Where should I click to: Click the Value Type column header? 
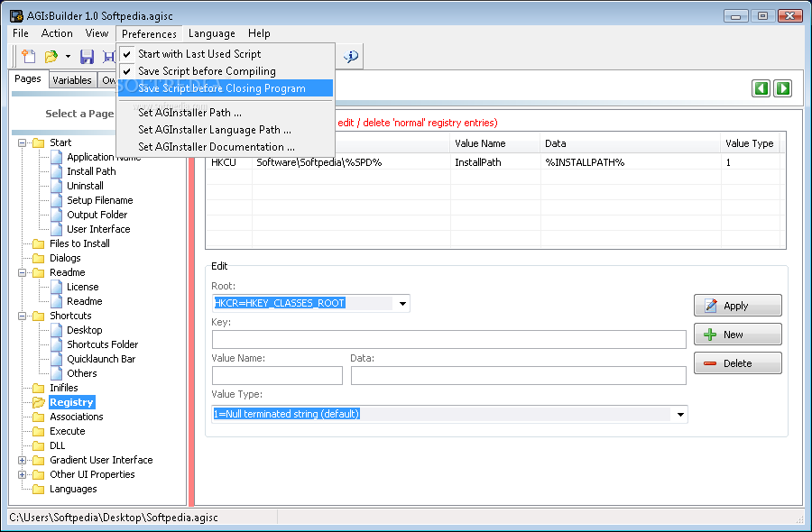pos(750,144)
